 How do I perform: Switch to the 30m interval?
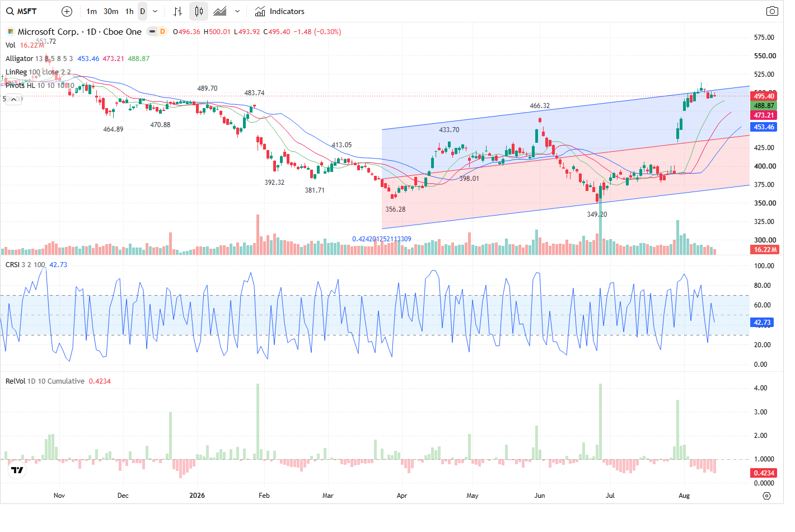point(111,11)
